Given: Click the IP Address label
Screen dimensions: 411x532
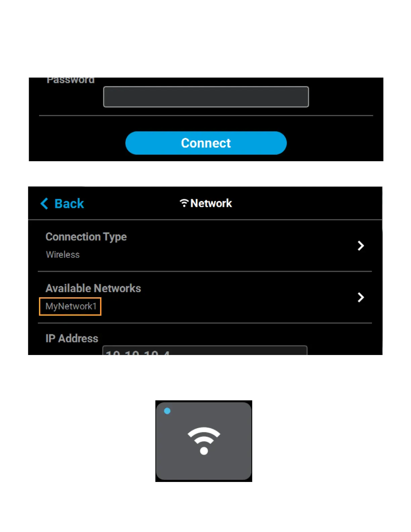Looking at the screenshot, I should [72, 338].
